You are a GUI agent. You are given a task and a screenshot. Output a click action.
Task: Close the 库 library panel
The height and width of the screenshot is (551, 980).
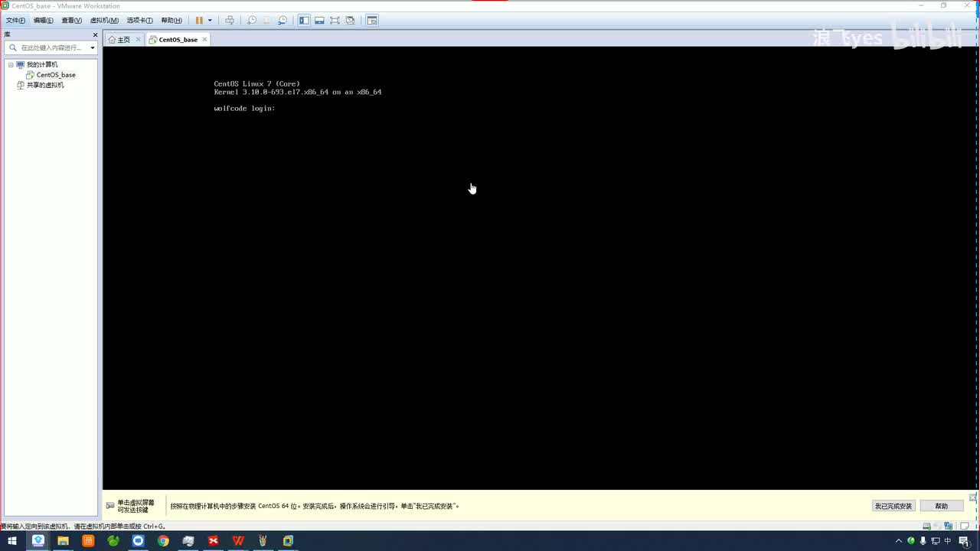tap(96, 35)
